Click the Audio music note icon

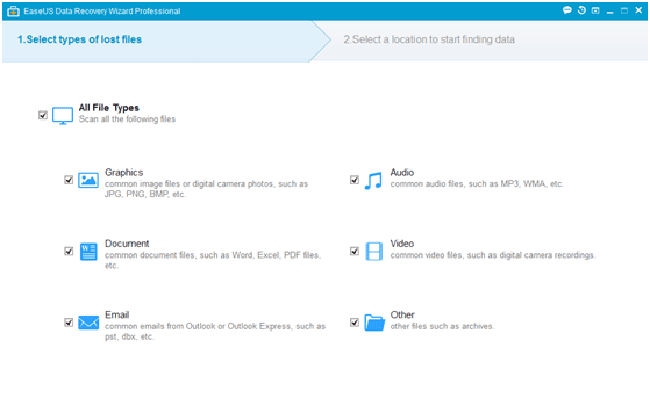click(x=373, y=181)
